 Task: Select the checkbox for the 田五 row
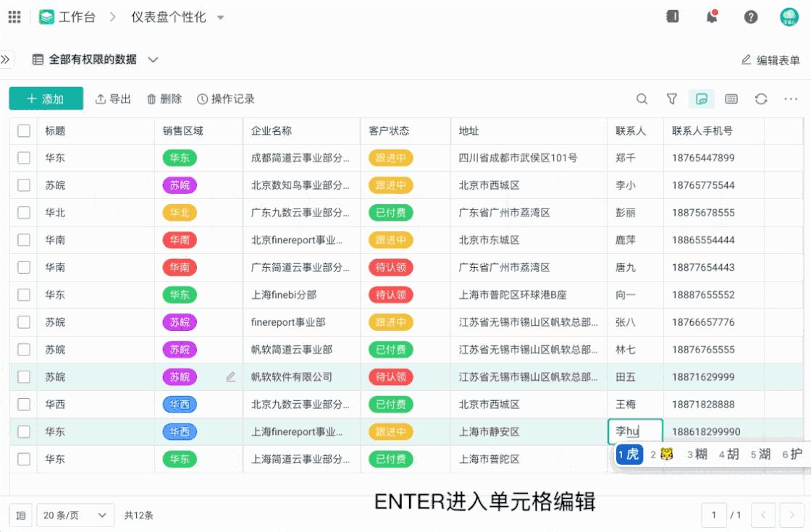(23, 376)
